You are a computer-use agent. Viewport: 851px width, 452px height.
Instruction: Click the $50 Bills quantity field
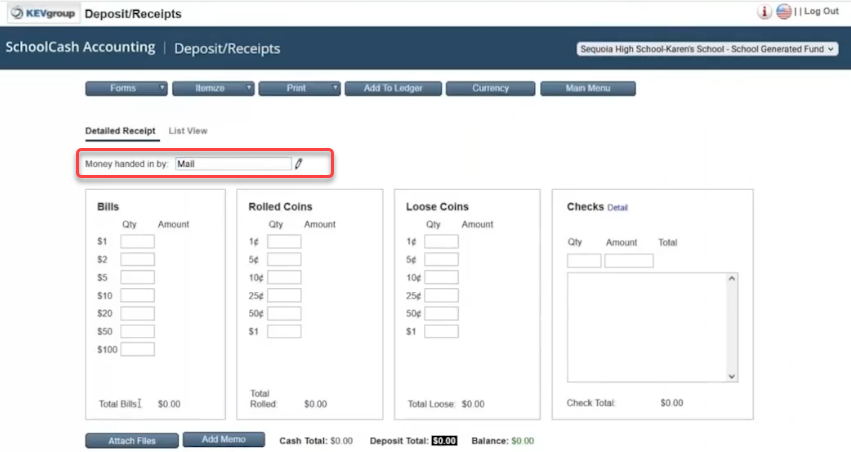137,331
